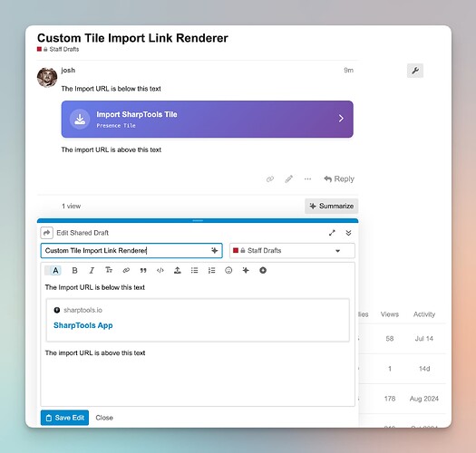Click the chevron arrow on import banner

pyautogui.click(x=341, y=119)
